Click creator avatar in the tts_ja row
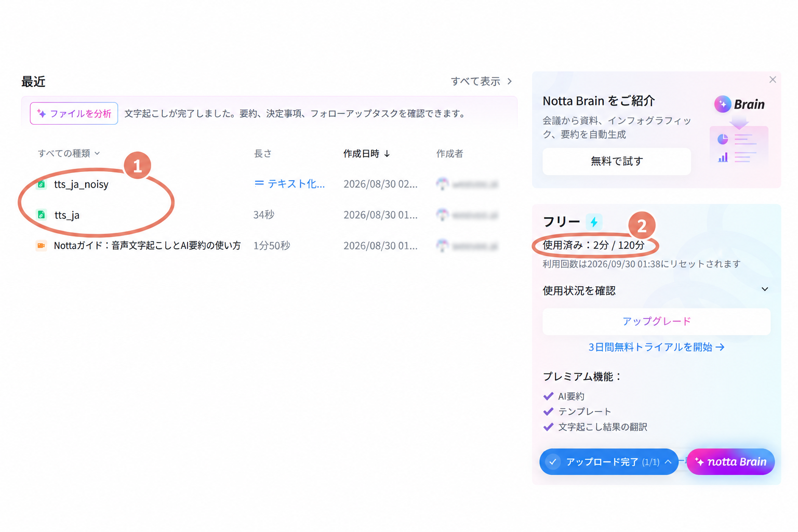Screen dimensions: 798x532 tap(442, 215)
